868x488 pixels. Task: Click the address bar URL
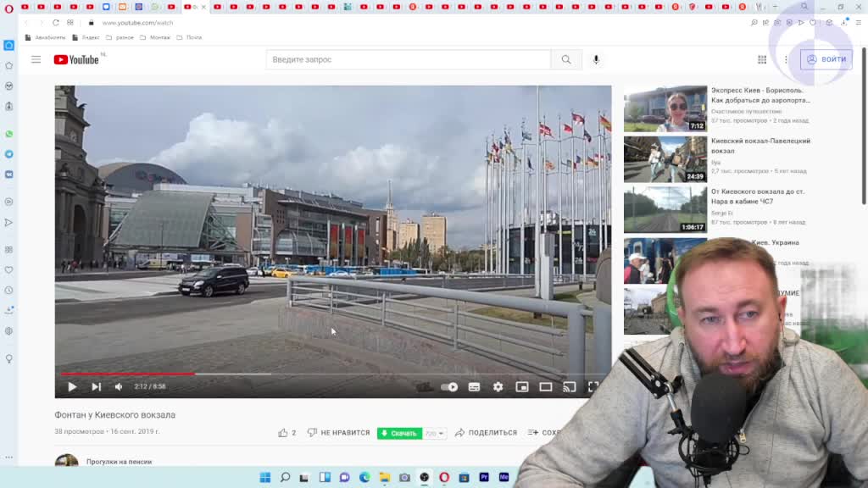point(138,23)
